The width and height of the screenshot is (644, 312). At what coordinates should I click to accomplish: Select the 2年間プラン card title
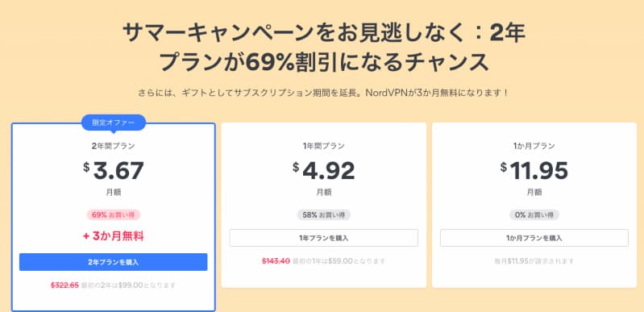(x=114, y=145)
